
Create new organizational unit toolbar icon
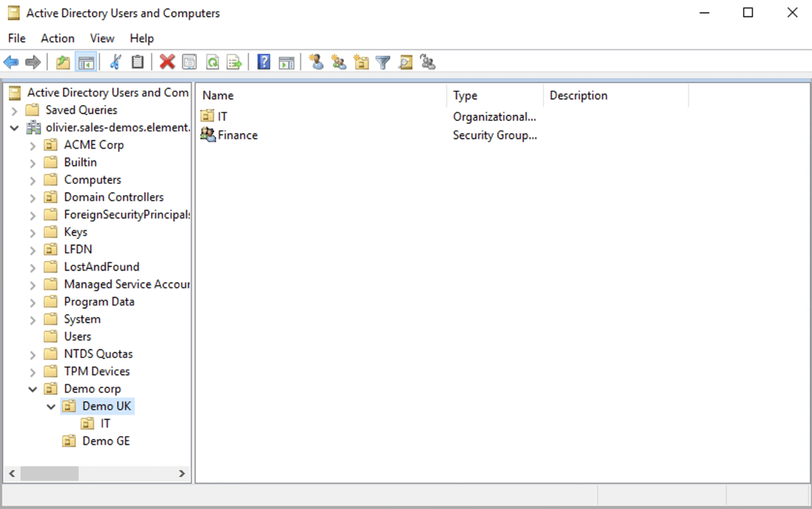point(361,62)
